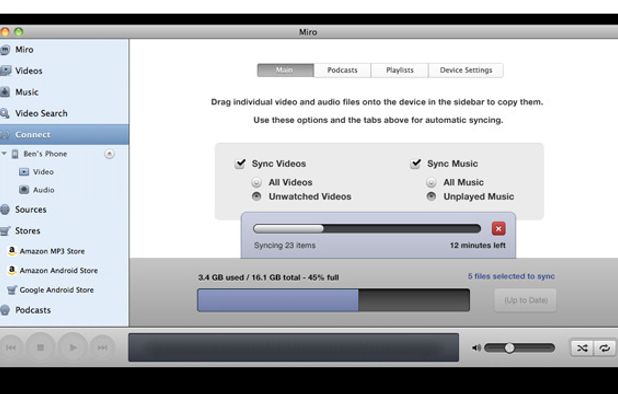Click the volume slider knob
This screenshot has width=618, height=394.
coord(509,348)
